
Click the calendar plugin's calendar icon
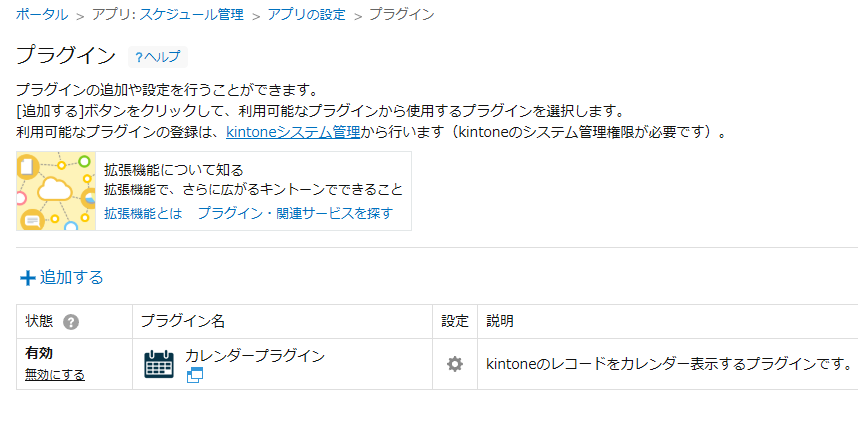pos(159,364)
